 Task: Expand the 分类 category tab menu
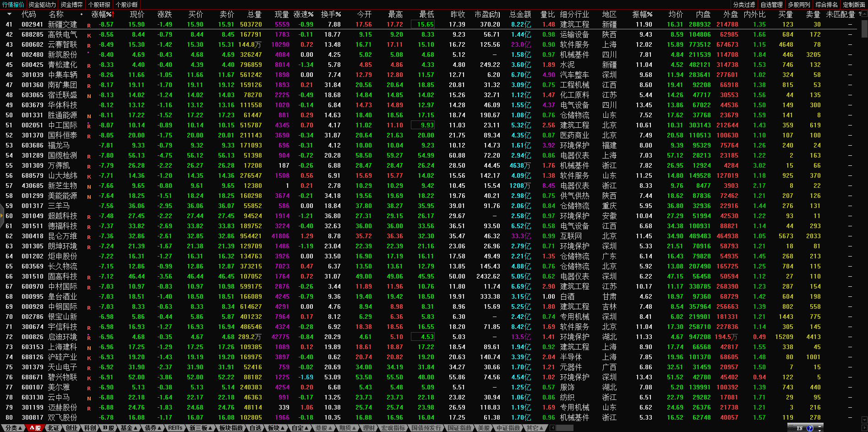pyautogui.click(x=13, y=428)
